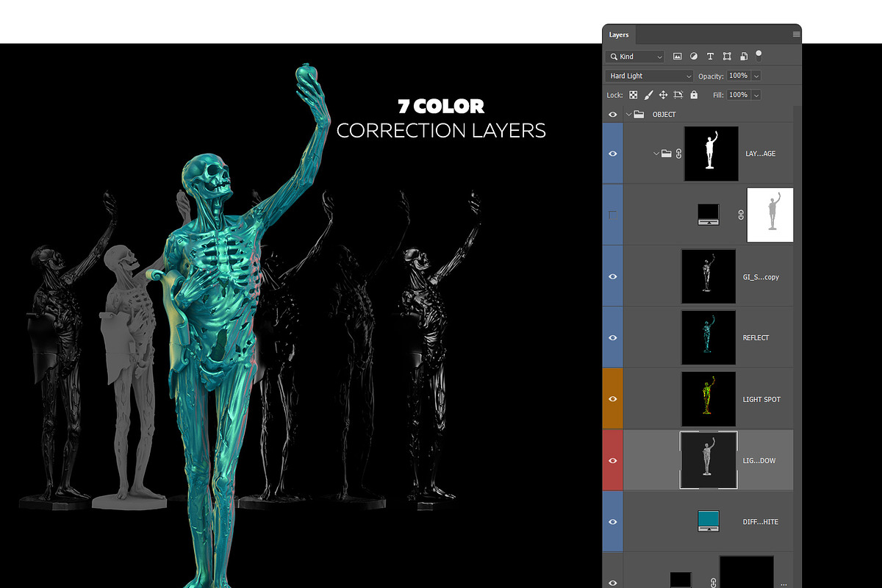This screenshot has height=588, width=882.
Task: Click the solid color fill icon on DIFF...HITE
Action: click(708, 521)
